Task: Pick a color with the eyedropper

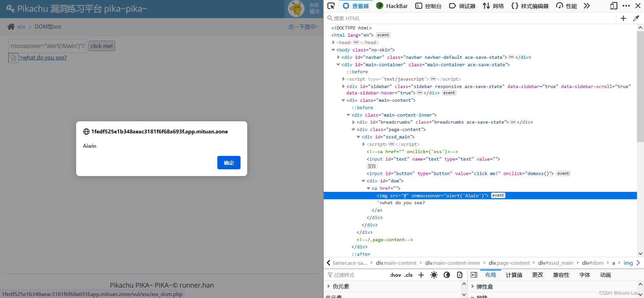Action: click(x=636, y=18)
